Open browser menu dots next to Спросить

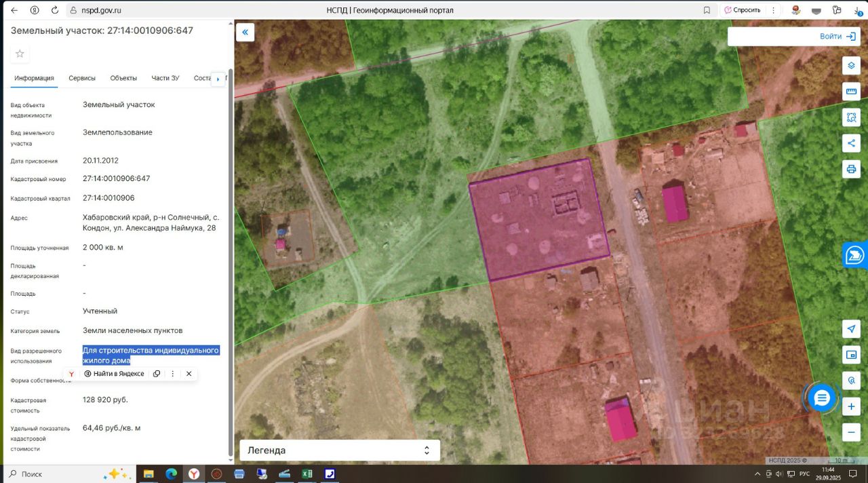[x=772, y=10]
